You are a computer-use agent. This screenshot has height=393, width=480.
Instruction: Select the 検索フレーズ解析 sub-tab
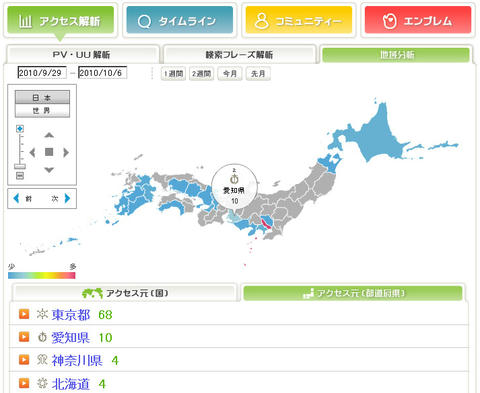pos(239,54)
